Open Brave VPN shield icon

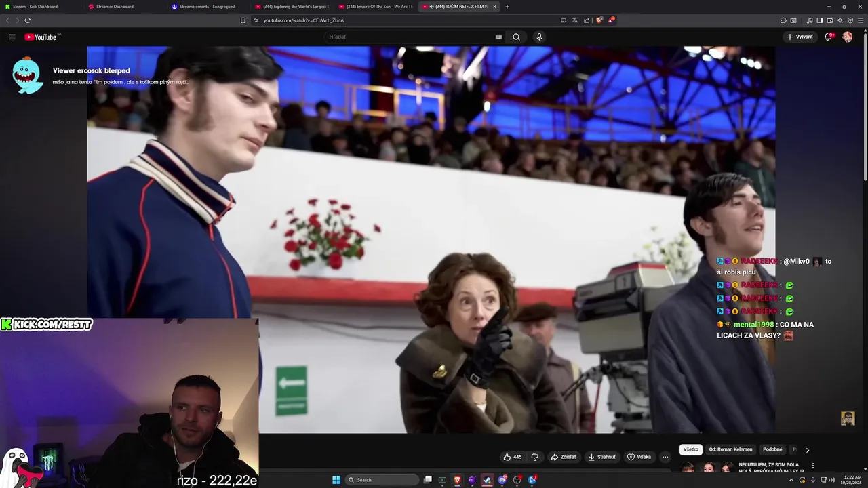point(850,20)
